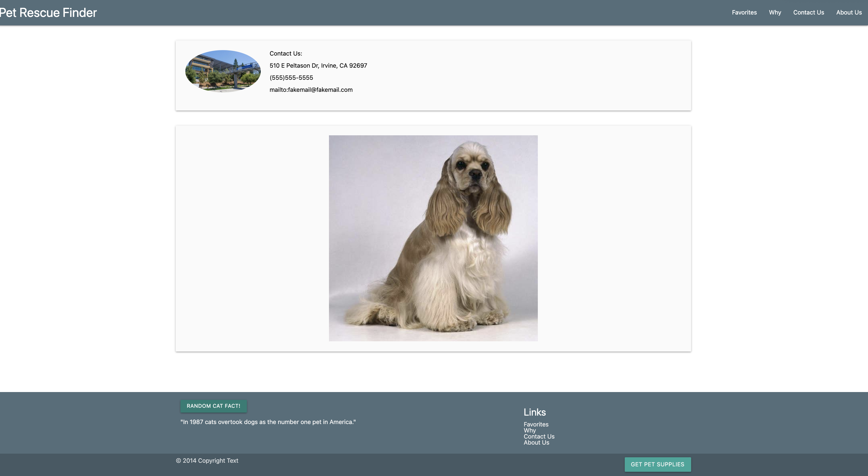Click the cat fact quote about 1987

pos(268,422)
